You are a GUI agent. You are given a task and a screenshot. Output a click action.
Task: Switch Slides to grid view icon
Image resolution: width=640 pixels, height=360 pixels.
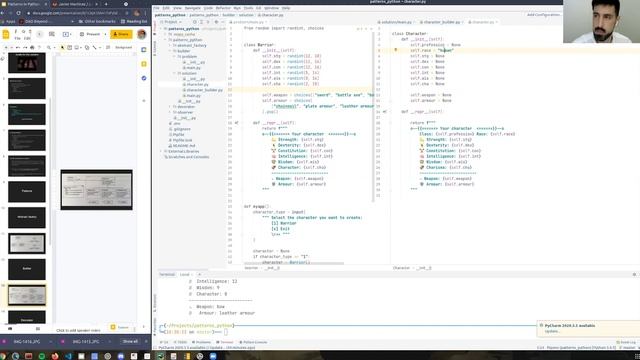point(38,328)
